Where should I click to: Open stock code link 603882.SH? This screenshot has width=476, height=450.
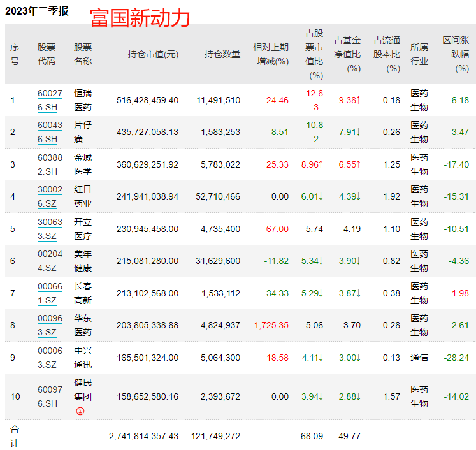click(x=50, y=164)
